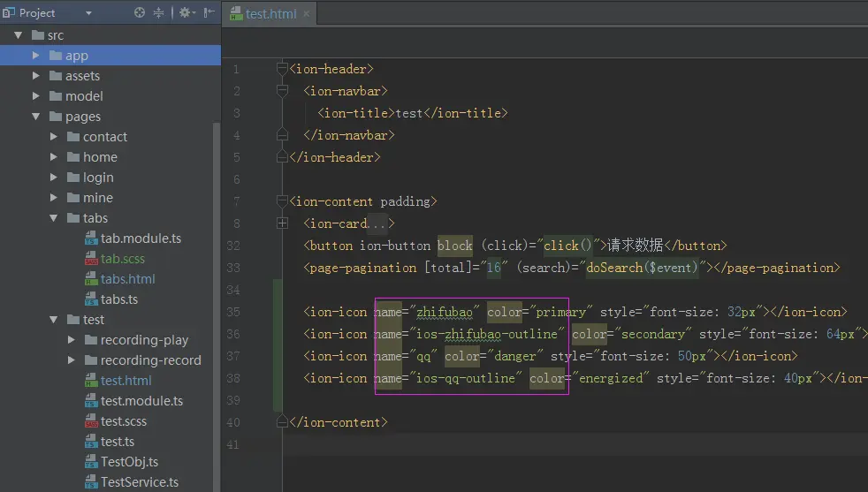Click the test.module.ts file icon

point(91,401)
